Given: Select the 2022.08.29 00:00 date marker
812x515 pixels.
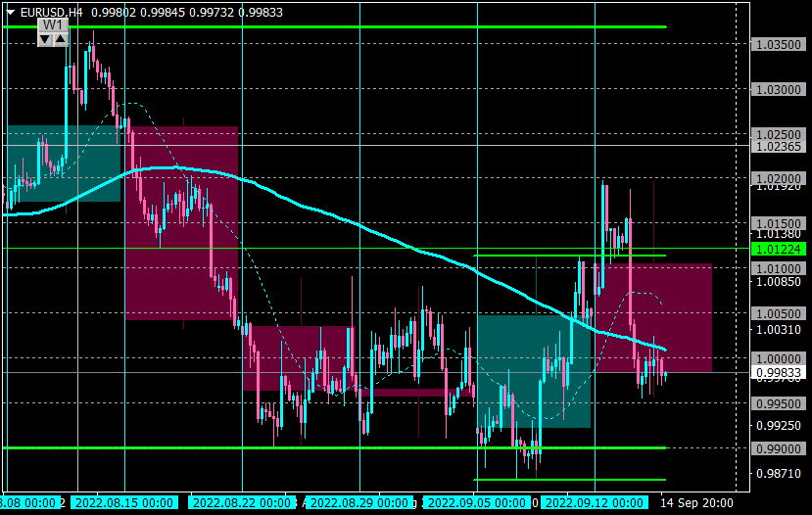Looking at the screenshot, I should coord(359,503).
